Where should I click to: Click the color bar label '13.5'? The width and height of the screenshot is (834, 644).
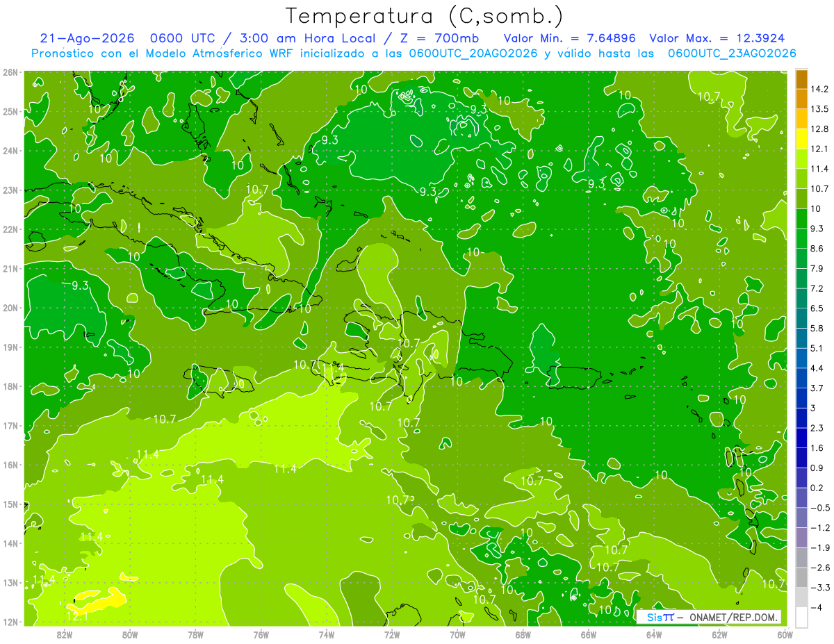820,109
